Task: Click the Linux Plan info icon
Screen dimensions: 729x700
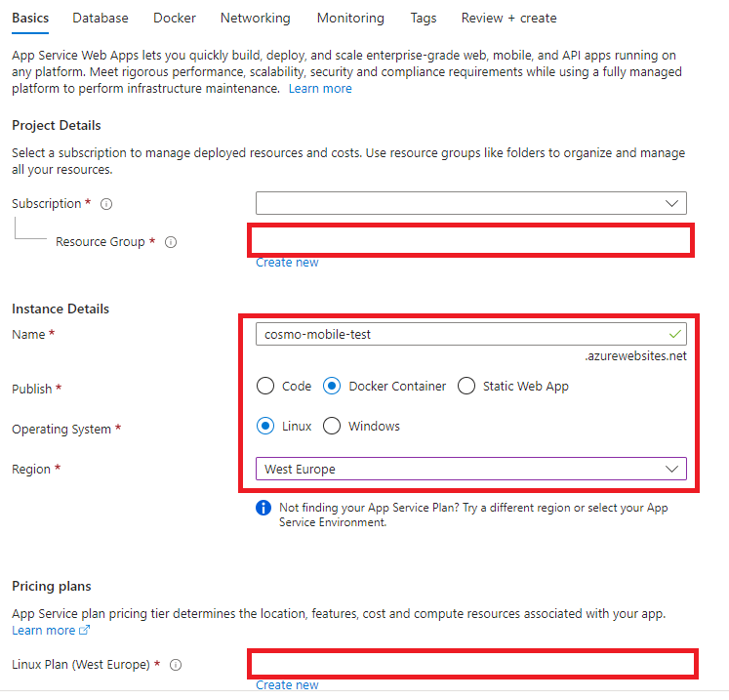Action: coord(176,665)
